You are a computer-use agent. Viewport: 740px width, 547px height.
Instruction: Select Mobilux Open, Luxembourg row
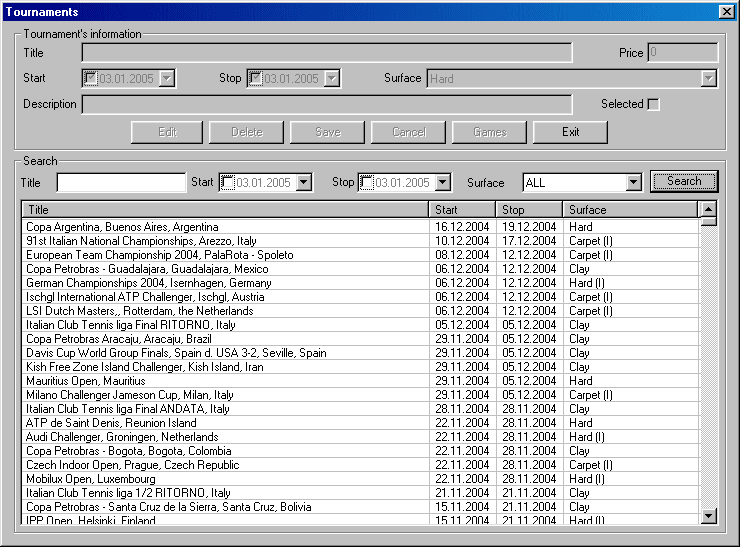(360, 479)
